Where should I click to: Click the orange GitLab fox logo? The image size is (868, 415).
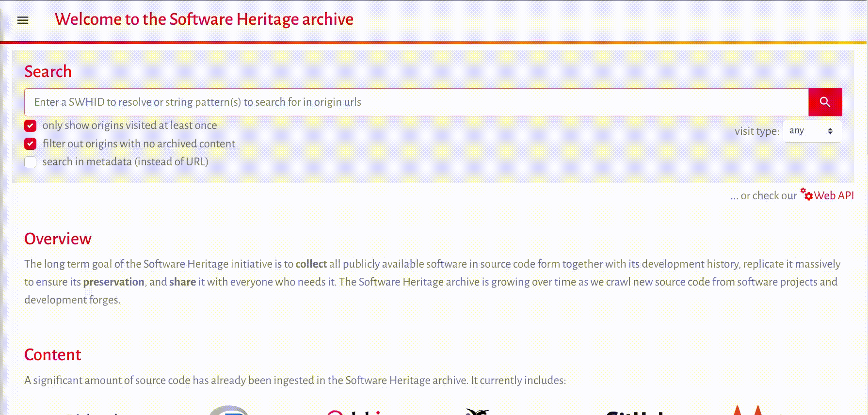(748, 411)
